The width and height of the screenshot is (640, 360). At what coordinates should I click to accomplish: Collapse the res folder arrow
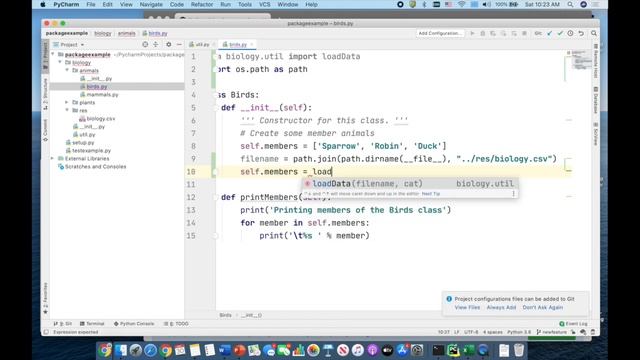[67, 110]
